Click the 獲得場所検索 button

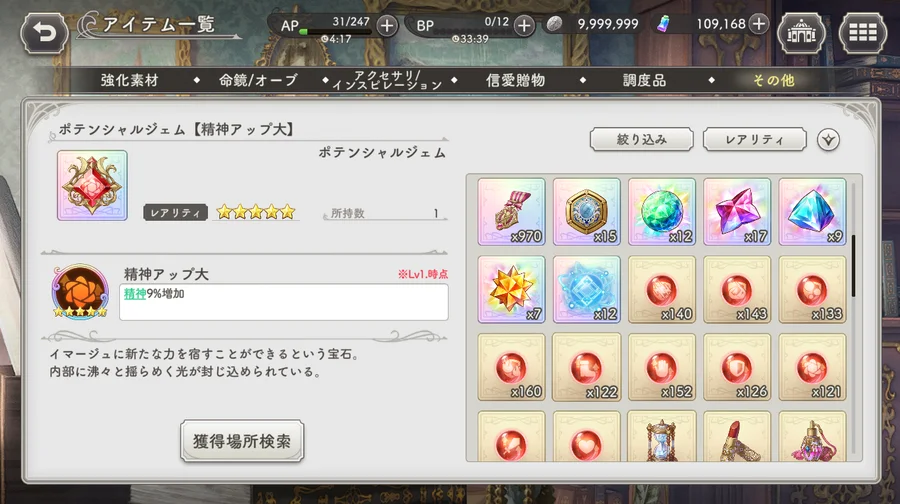coord(242,441)
